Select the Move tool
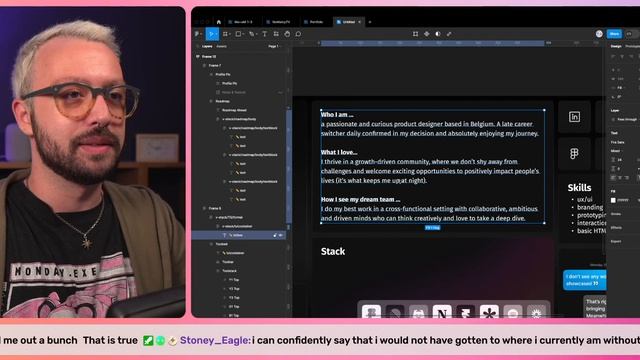Screen dimensions: 640x360 click(211, 34)
